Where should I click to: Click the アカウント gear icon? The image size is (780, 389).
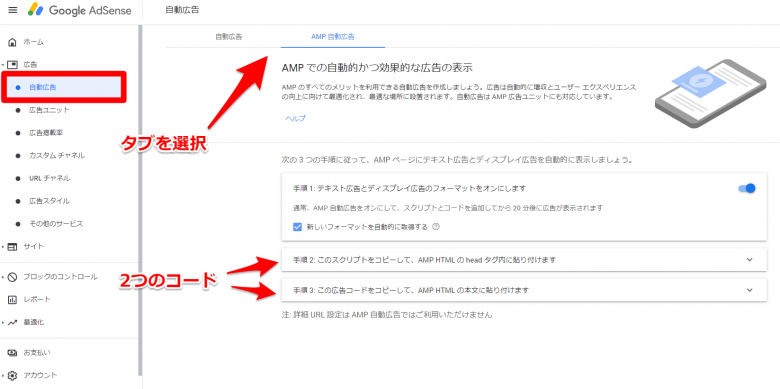pos(13,375)
